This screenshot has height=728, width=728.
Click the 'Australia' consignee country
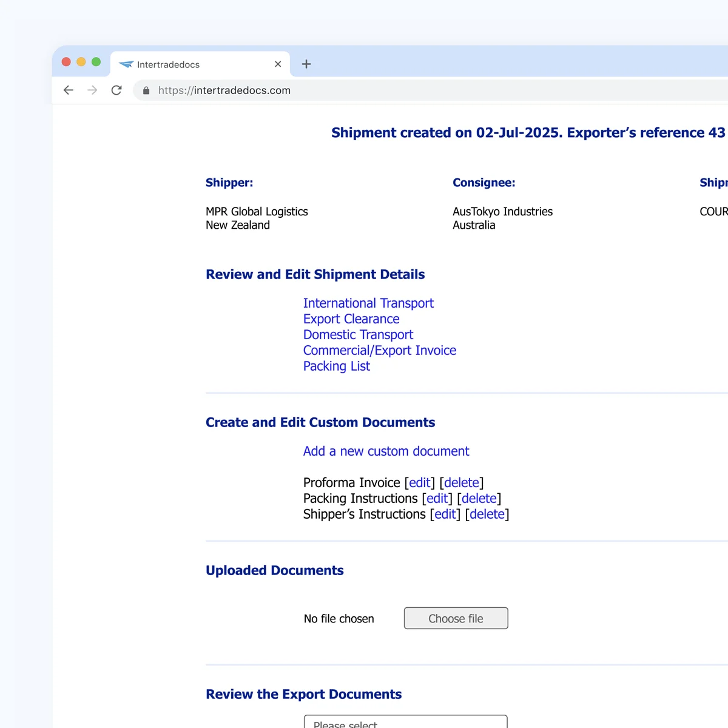coord(474,225)
